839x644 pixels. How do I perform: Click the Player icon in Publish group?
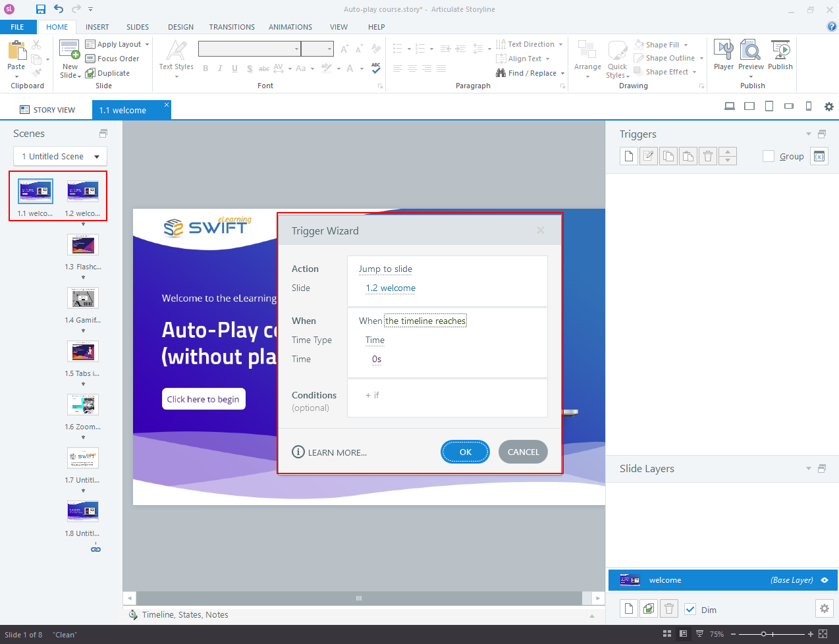(x=723, y=55)
